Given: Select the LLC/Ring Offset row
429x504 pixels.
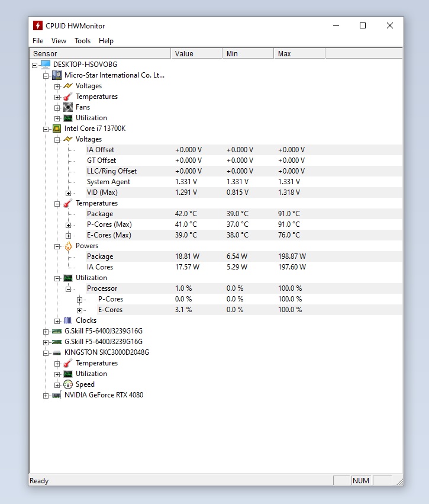Looking at the screenshot, I should coord(244,171).
